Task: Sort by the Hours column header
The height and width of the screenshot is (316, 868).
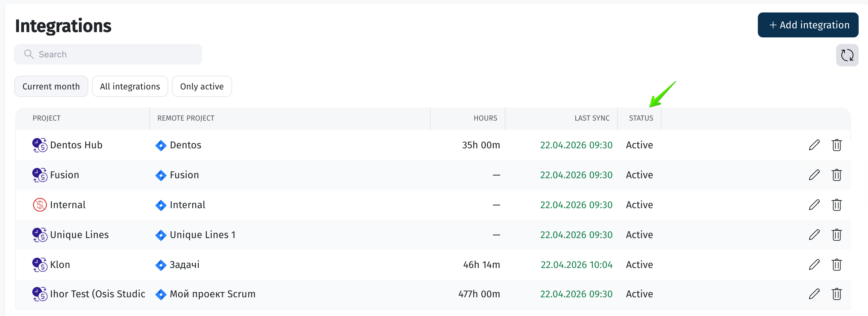Action: coord(485,118)
